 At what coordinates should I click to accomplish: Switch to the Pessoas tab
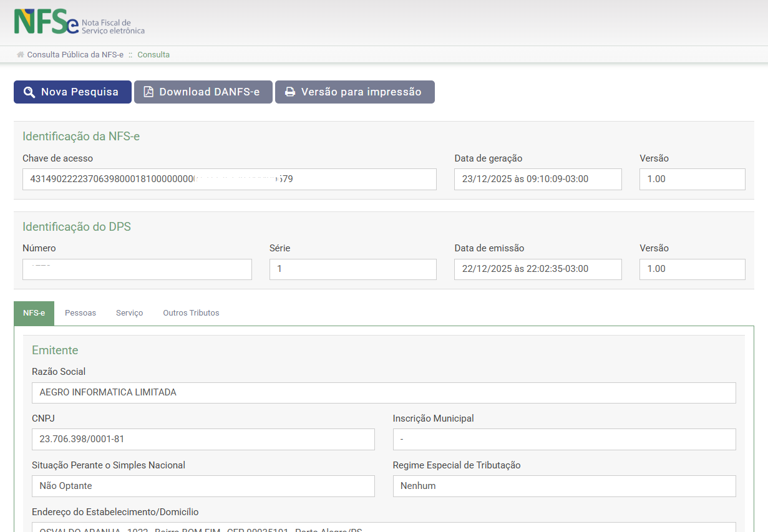point(80,313)
